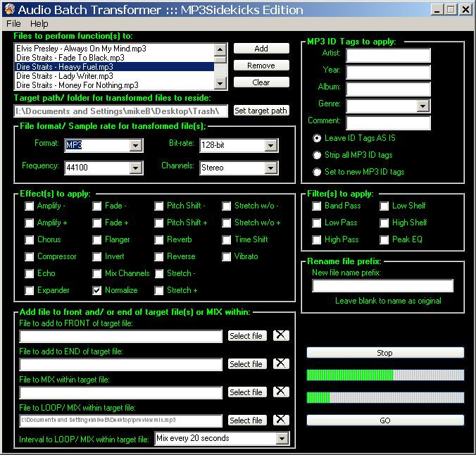Select Dire Straits - Heavy Fuel.mp3
476x455 pixels.
[x=115, y=67]
